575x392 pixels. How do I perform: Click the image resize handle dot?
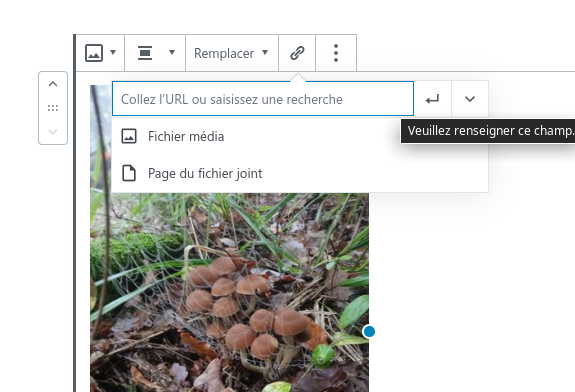[369, 331]
